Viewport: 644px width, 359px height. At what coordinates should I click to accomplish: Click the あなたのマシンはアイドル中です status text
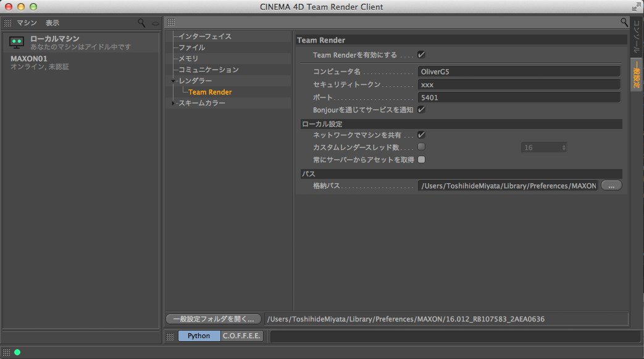click(80, 47)
